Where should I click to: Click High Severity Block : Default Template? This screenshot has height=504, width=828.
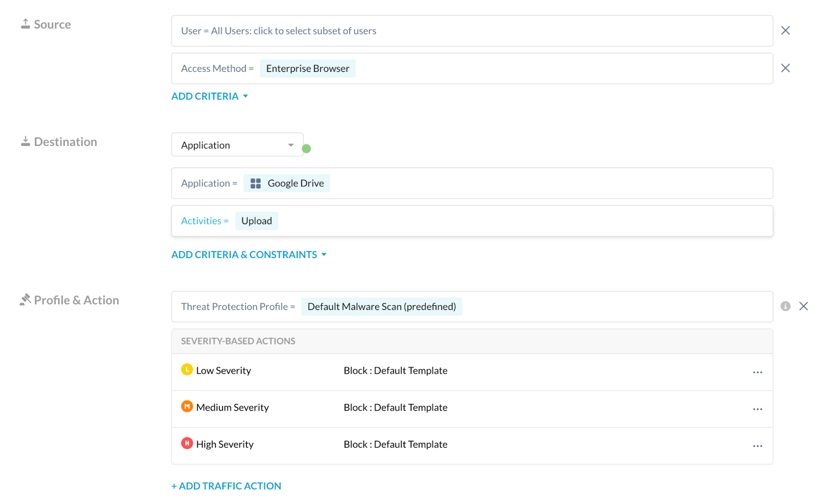[x=395, y=444]
